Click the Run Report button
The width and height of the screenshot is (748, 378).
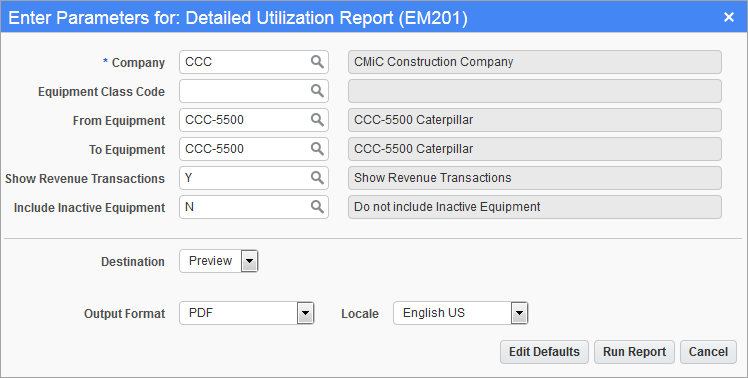tap(634, 352)
